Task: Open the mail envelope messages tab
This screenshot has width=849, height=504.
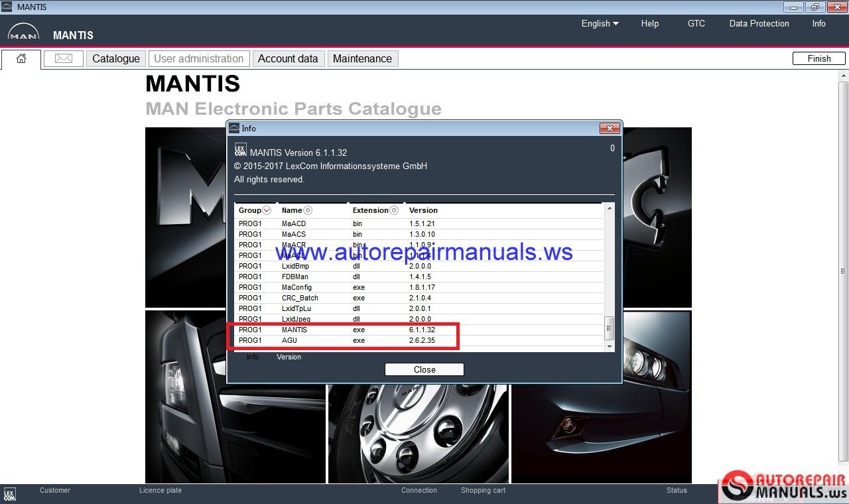Action: point(64,58)
